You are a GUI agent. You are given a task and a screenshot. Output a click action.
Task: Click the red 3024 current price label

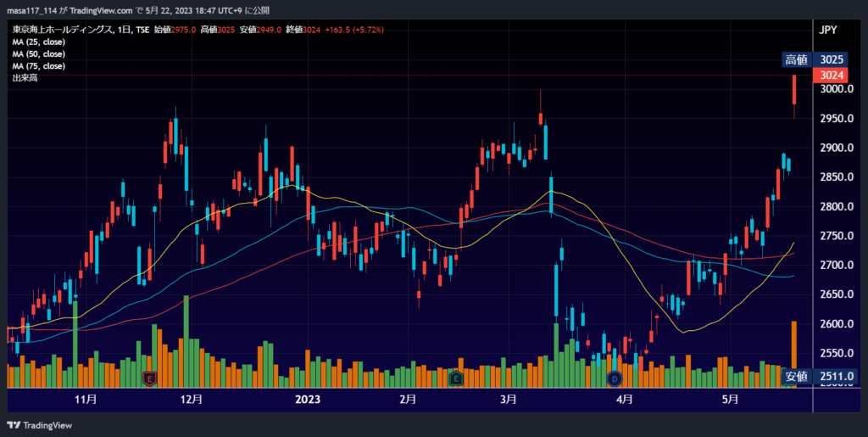click(x=829, y=76)
